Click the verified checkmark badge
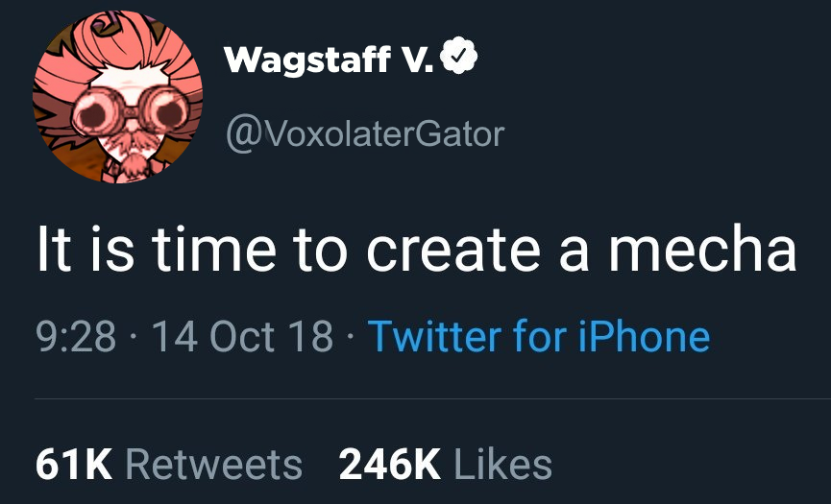This screenshot has height=504, width=831. click(459, 60)
